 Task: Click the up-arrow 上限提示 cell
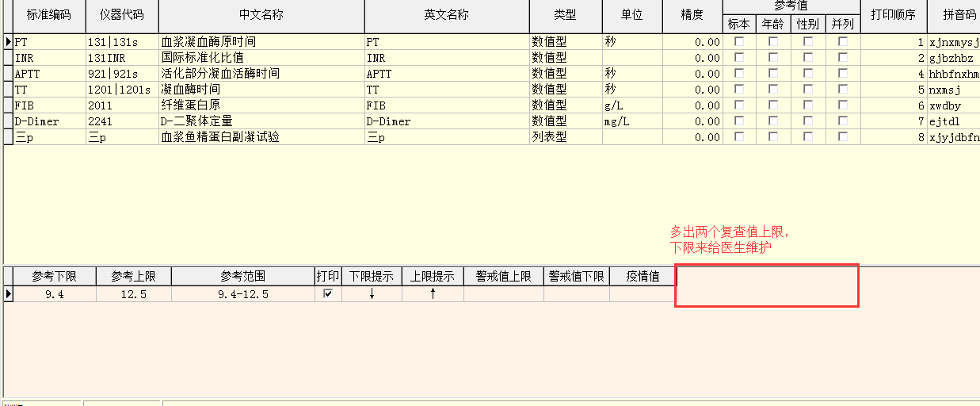click(433, 293)
